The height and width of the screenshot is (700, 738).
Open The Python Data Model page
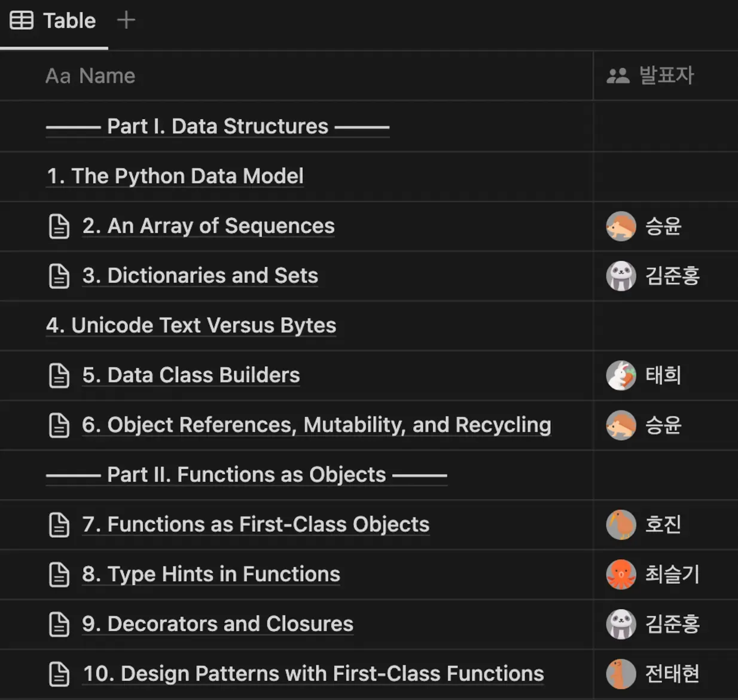[x=175, y=176]
